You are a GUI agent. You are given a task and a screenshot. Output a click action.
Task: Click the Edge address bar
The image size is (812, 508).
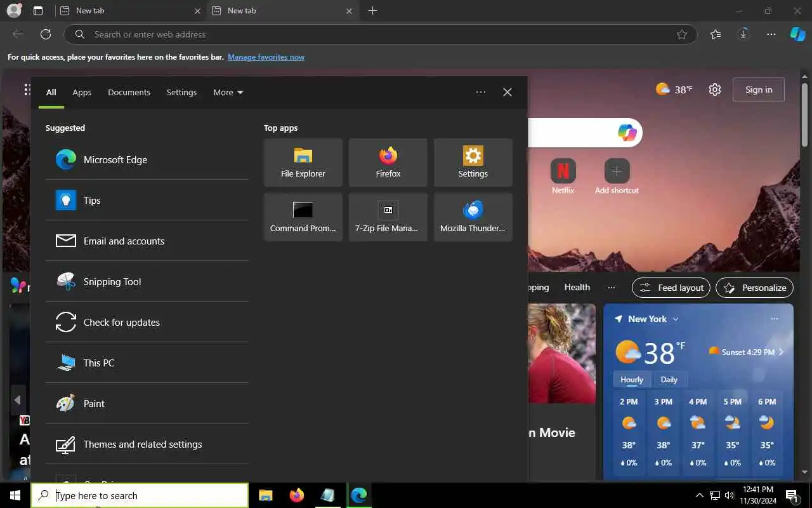(381, 34)
